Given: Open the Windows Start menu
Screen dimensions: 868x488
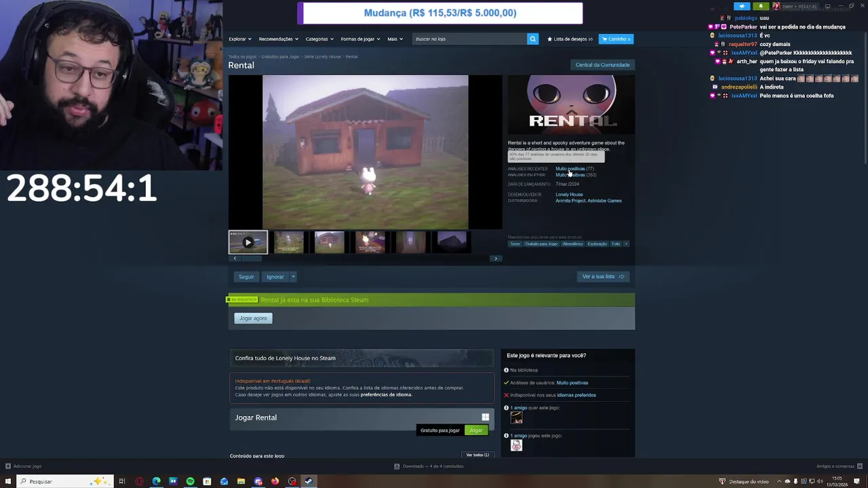Looking at the screenshot, I should [8, 481].
